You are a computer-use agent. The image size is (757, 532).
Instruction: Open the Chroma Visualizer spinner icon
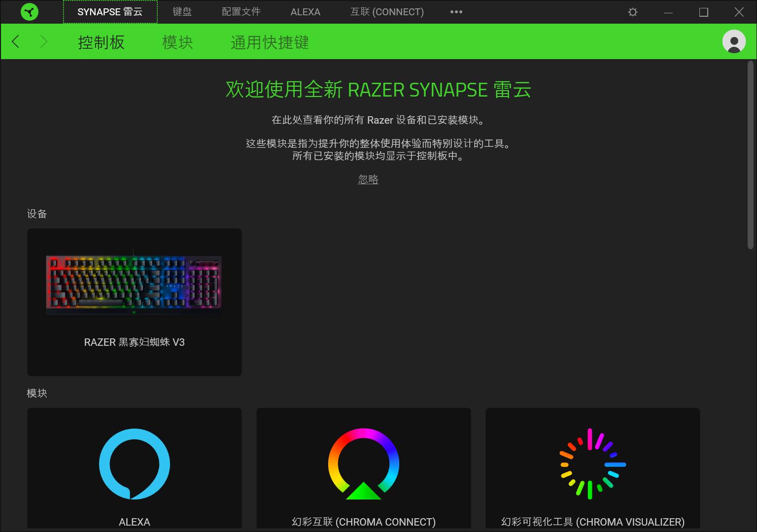pyautogui.click(x=593, y=464)
